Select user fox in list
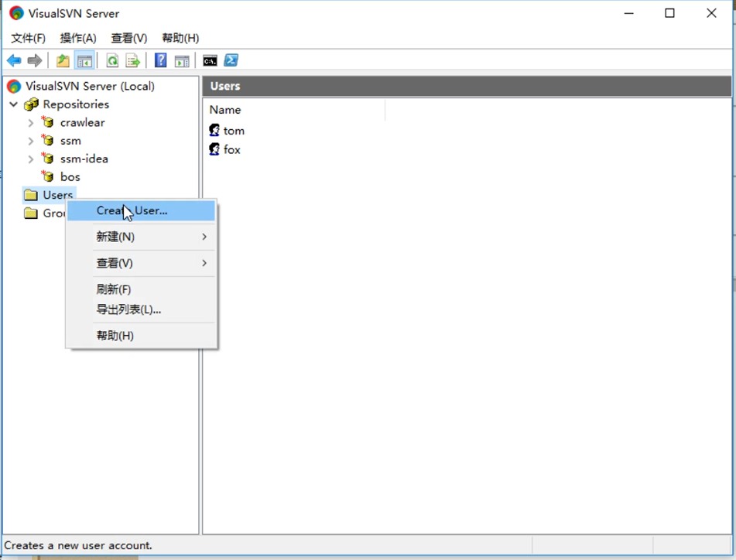 pyautogui.click(x=232, y=149)
